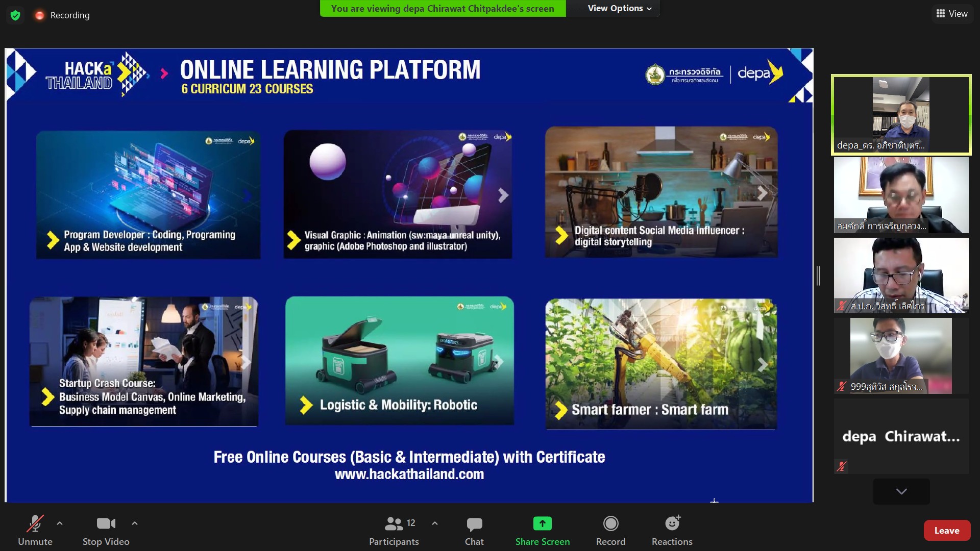Click muted mic icon on depa Chirawat tile
Image resolution: width=980 pixels, height=551 pixels.
click(x=842, y=466)
